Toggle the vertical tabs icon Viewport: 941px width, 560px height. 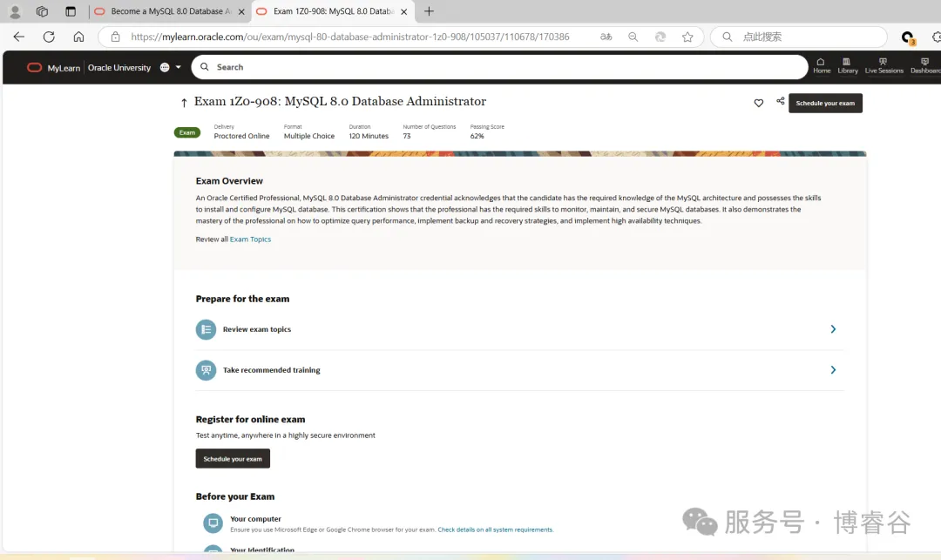71,11
